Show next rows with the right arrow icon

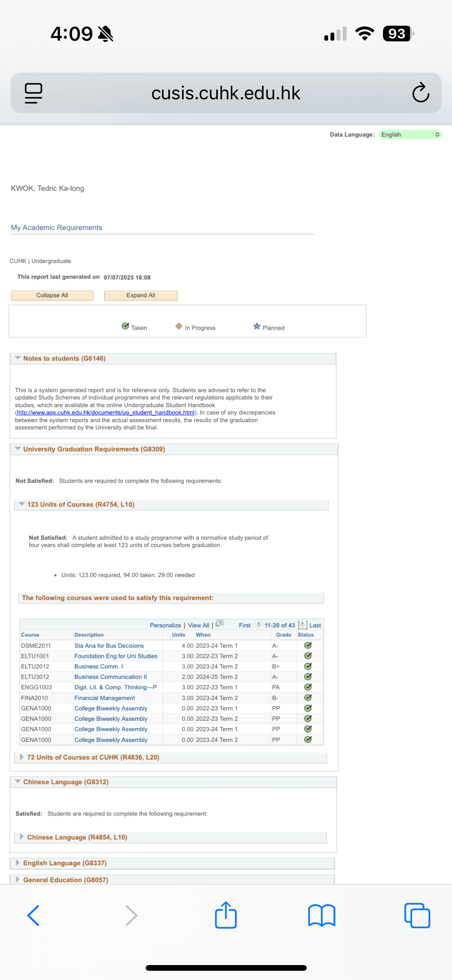click(x=302, y=624)
